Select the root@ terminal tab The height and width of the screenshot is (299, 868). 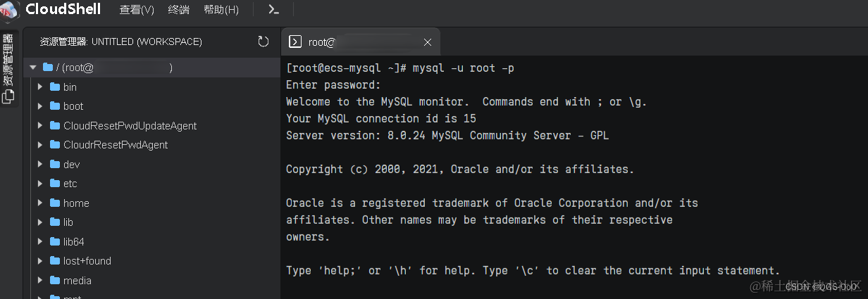[x=361, y=42]
